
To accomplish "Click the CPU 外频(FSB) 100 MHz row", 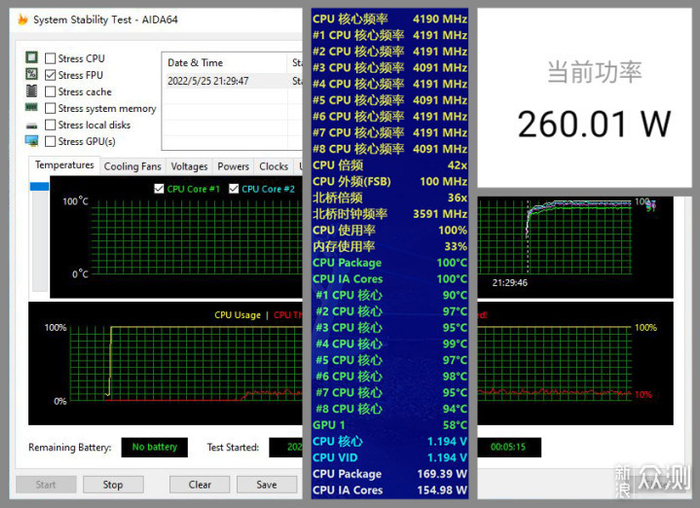I will coord(390,182).
